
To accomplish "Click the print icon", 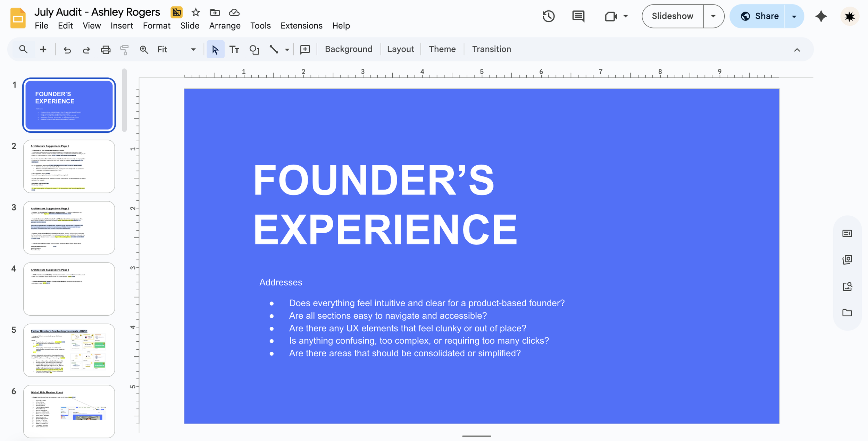I will point(106,50).
